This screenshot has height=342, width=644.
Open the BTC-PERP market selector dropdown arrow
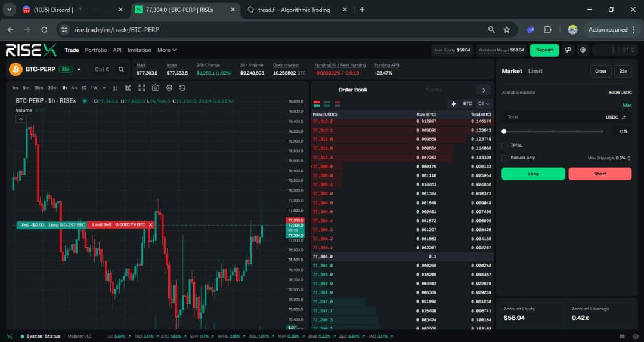point(79,69)
